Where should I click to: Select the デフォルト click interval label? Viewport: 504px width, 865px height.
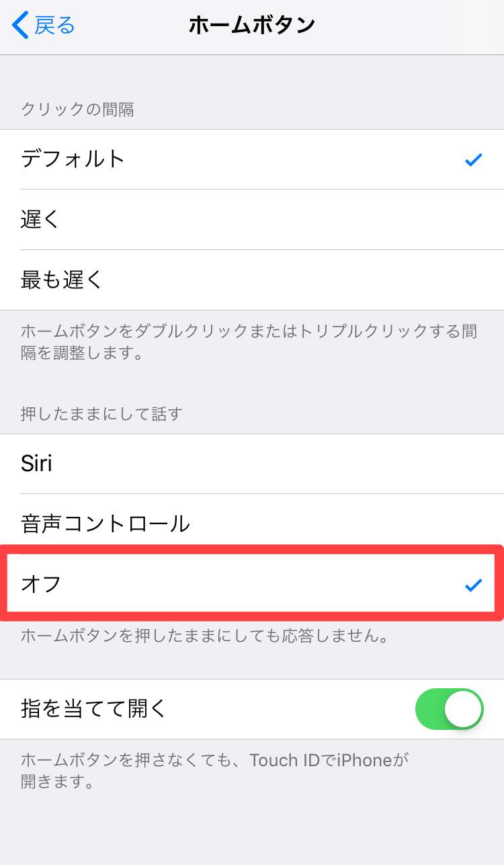click(x=73, y=159)
